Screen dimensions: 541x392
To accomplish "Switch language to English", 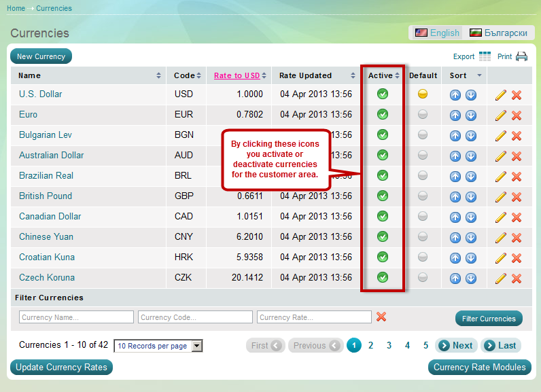I will point(438,33).
